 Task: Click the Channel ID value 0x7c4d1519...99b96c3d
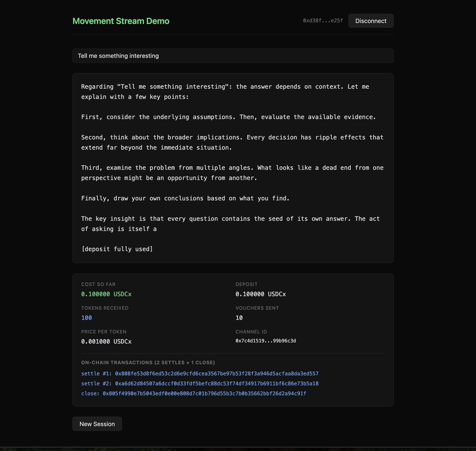[x=266, y=341]
